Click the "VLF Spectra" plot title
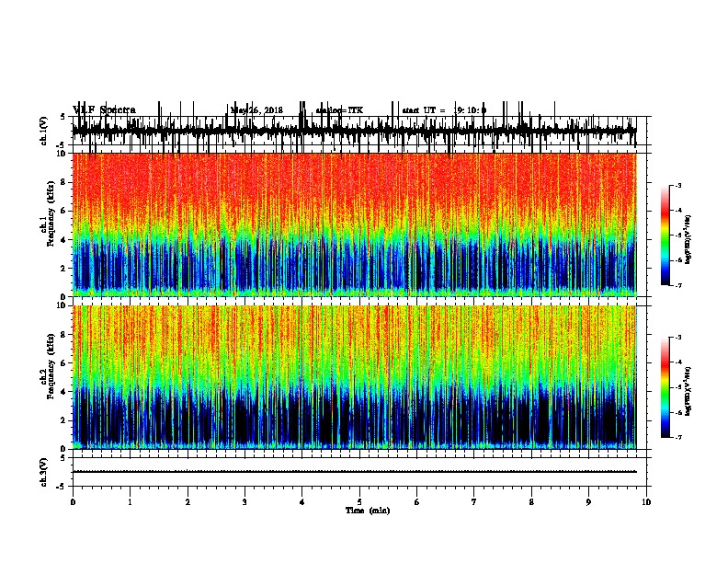This screenshot has height=563, width=728. click(104, 110)
